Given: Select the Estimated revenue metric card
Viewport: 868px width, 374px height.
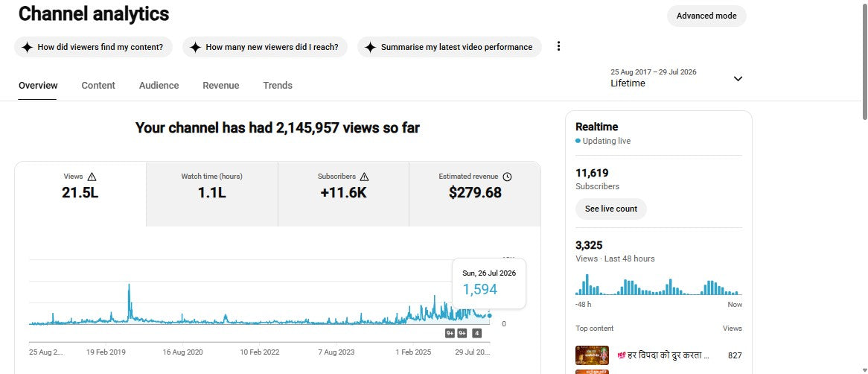Looking at the screenshot, I should click(475, 194).
